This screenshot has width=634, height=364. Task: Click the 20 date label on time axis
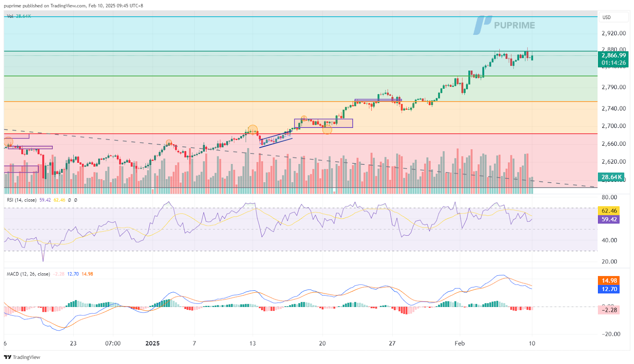tap(322, 343)
